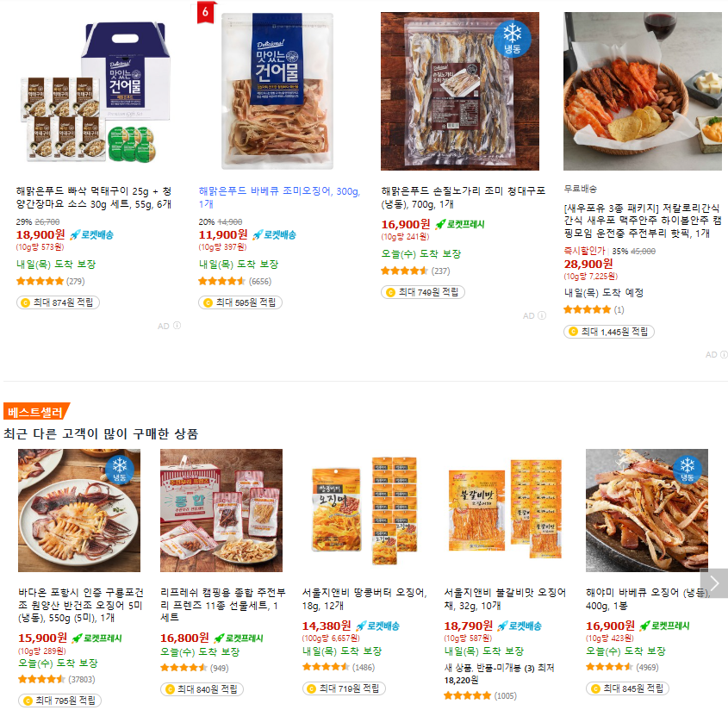Click the 로켓배송 badge on 먹태구이 set
This screenshot has width=728, height=710.
click(x=91, y=234)
